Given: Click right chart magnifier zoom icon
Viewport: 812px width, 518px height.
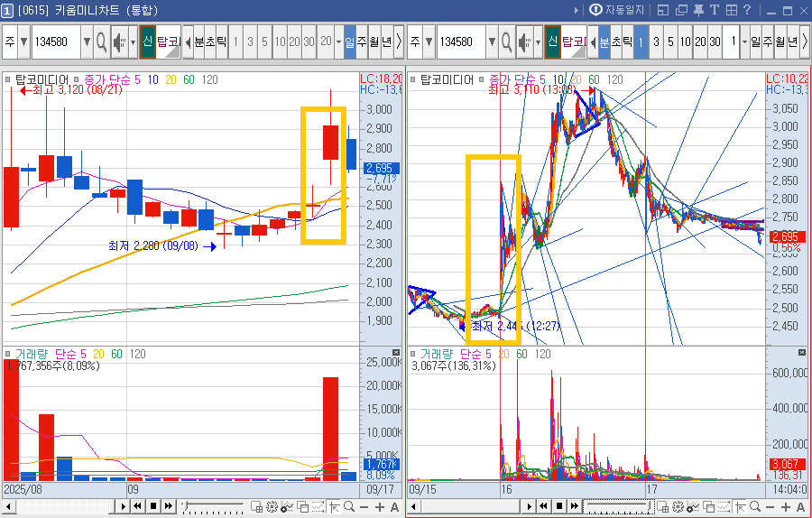Looking at the screenshot, I should click(x=755, y=506).
